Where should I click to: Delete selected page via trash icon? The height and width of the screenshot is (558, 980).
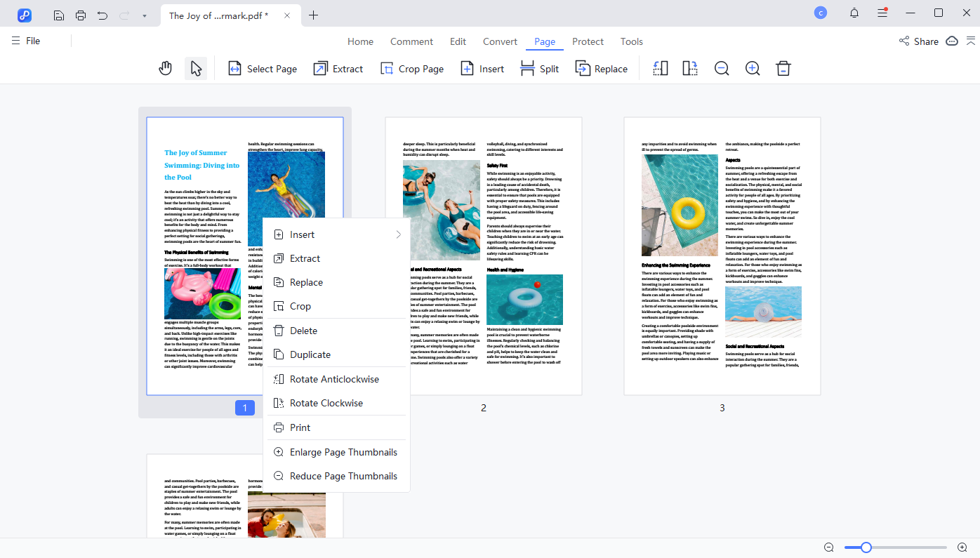point(783,68)
